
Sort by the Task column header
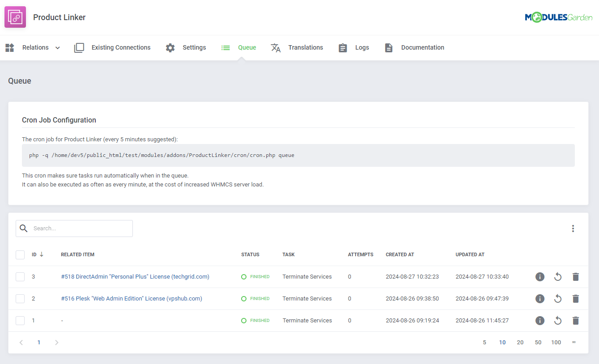289,255
